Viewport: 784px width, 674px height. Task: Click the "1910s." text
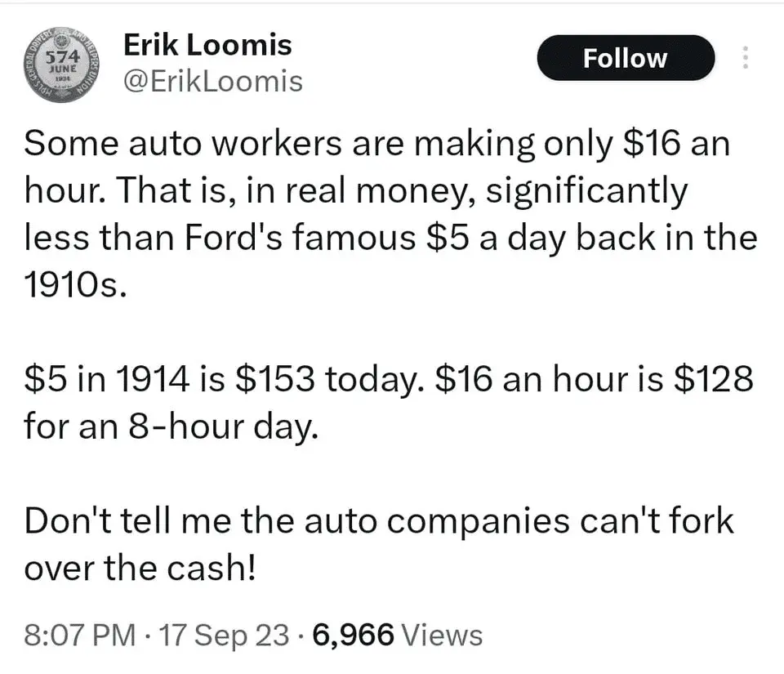click(x=76, y=287)
